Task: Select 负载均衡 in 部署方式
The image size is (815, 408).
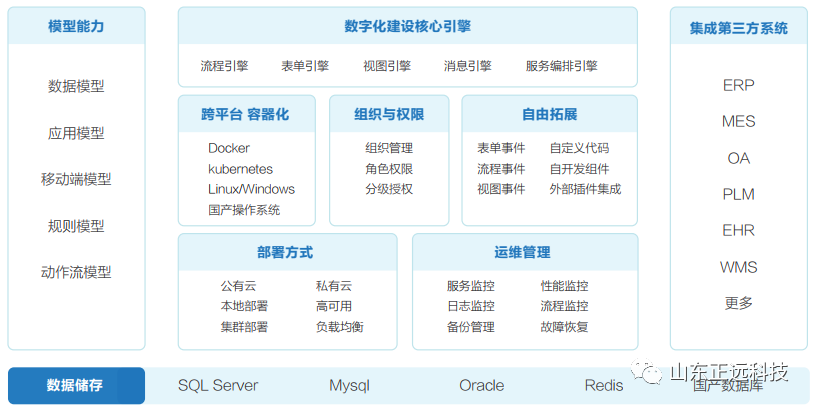Action: point(340,327)
